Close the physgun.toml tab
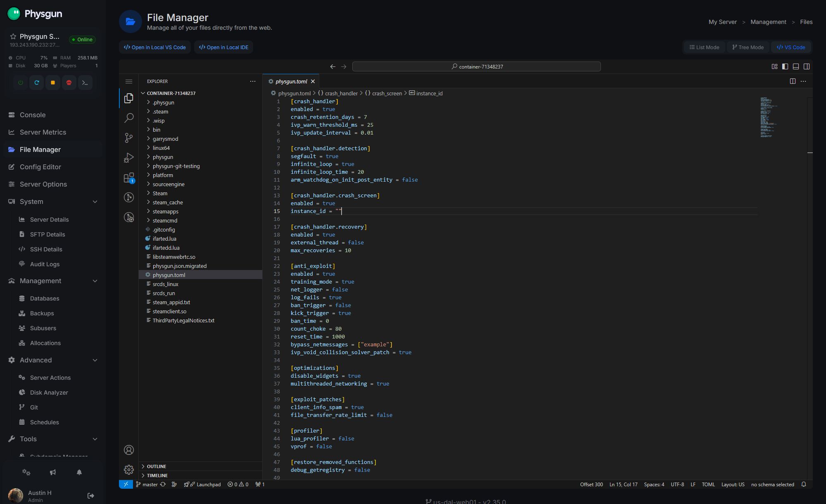The image size is (826, 504). (x=313, y=81)
